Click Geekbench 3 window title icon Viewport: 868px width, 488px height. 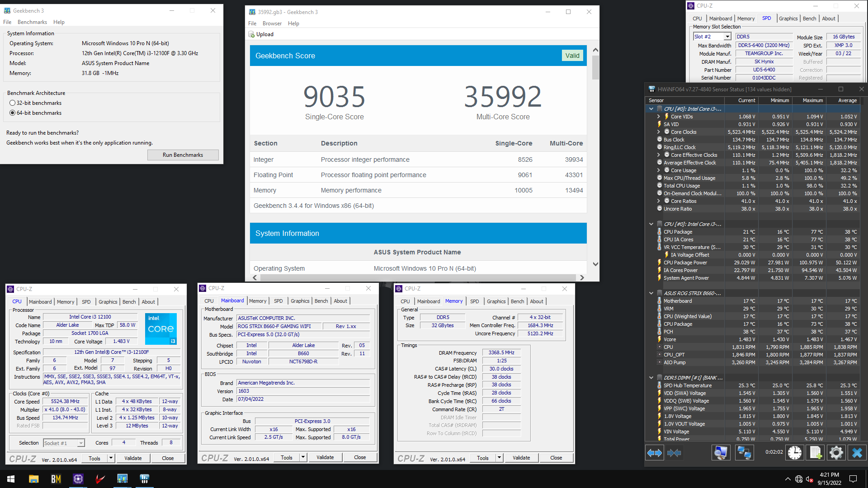coord(7,10)
